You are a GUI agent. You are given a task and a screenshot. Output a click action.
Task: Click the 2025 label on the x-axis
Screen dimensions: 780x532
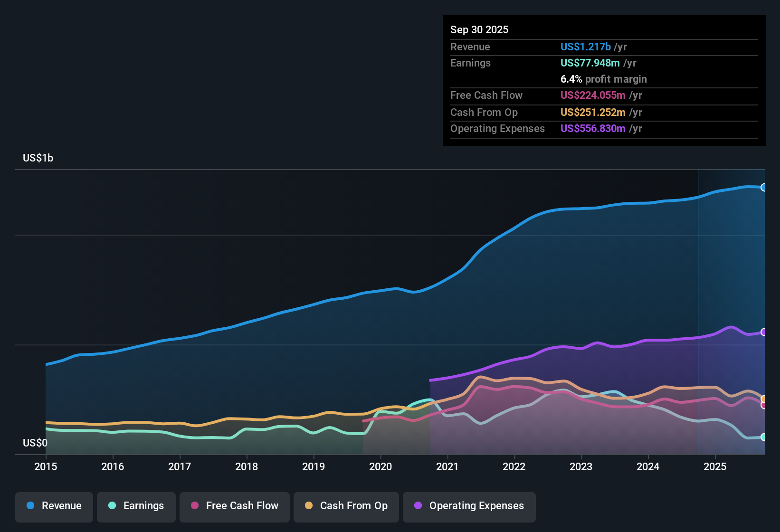tap(715, 467)
